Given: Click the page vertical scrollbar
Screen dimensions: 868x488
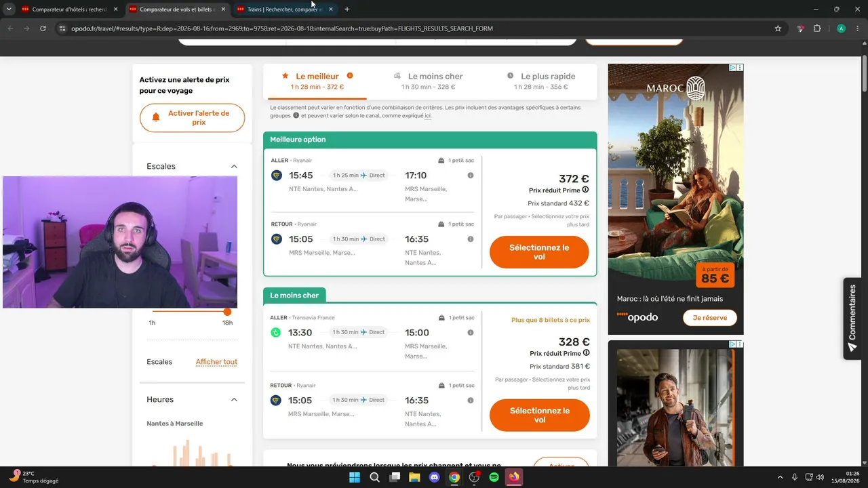Looking at the screenshot, I should point(864,75).
